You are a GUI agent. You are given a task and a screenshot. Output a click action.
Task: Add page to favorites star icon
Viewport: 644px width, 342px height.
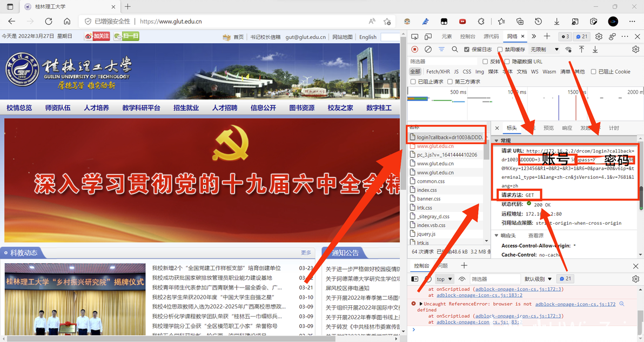[387, 22]
